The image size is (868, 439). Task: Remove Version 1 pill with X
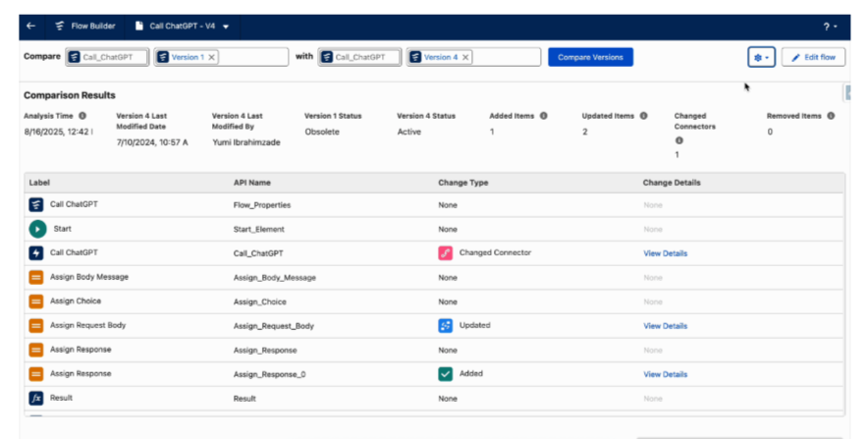tap(211, 58)
